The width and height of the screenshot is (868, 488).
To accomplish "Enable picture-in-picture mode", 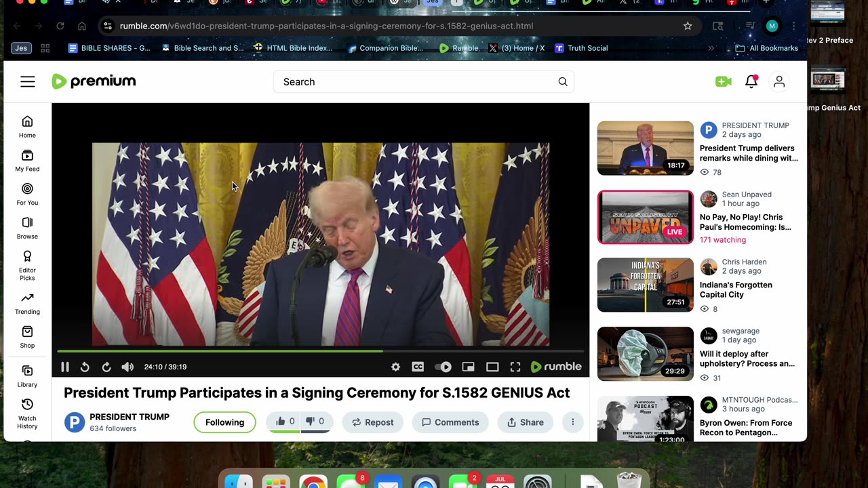I will pos(468,367).
